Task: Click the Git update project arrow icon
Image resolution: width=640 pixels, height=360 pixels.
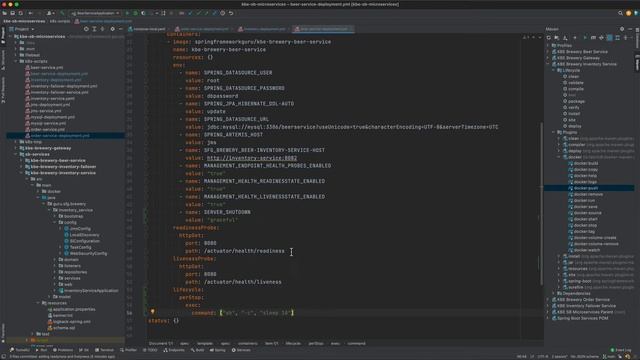Action: pos(190,13)
